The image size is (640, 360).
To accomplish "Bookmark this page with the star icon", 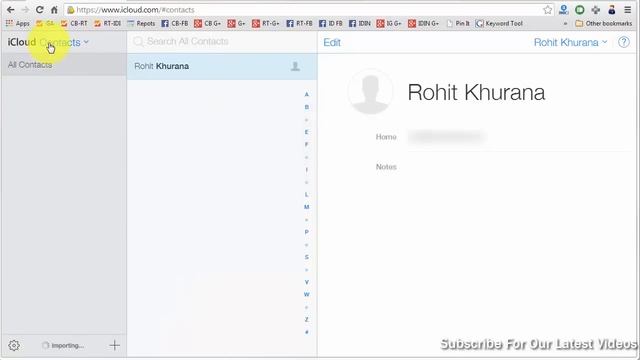I will tap(548, 10).
